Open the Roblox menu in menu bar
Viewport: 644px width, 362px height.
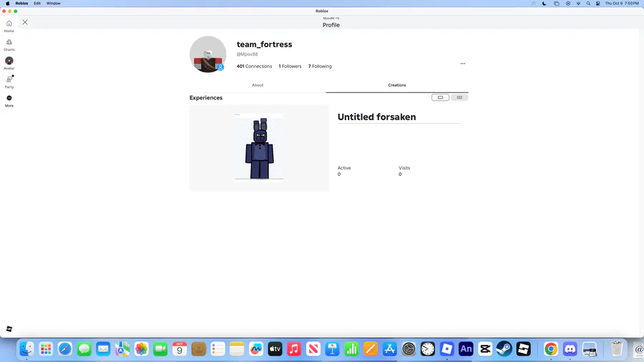coord(21,4)
